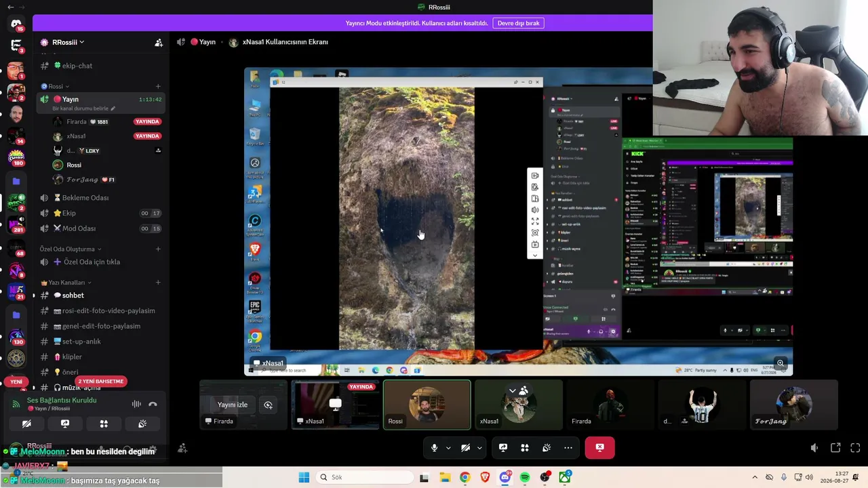868x488 pixels.
Task: Toggle camera in the voice connection panel
Action: pyautogui.click(x=26, y=424)
